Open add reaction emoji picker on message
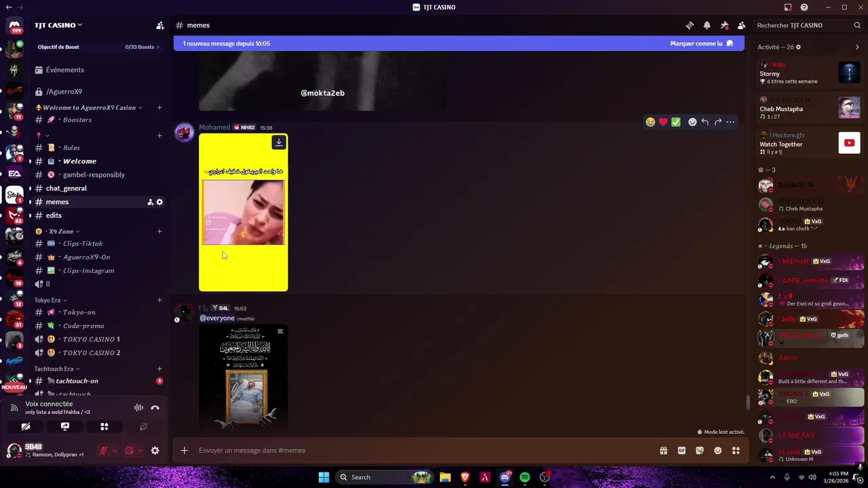 tap(692, 122)
